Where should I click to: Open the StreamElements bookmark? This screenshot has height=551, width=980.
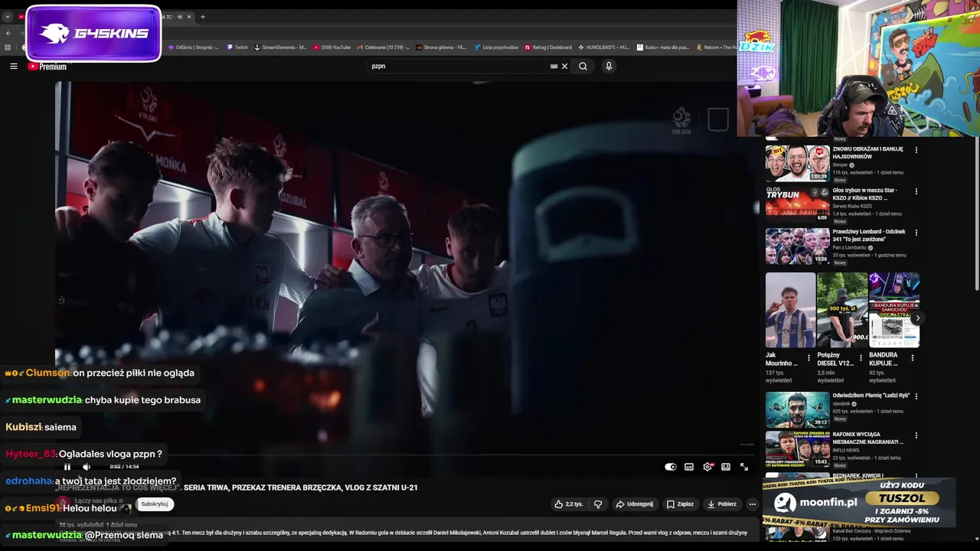pyautogui.click(x=281, y=47)
